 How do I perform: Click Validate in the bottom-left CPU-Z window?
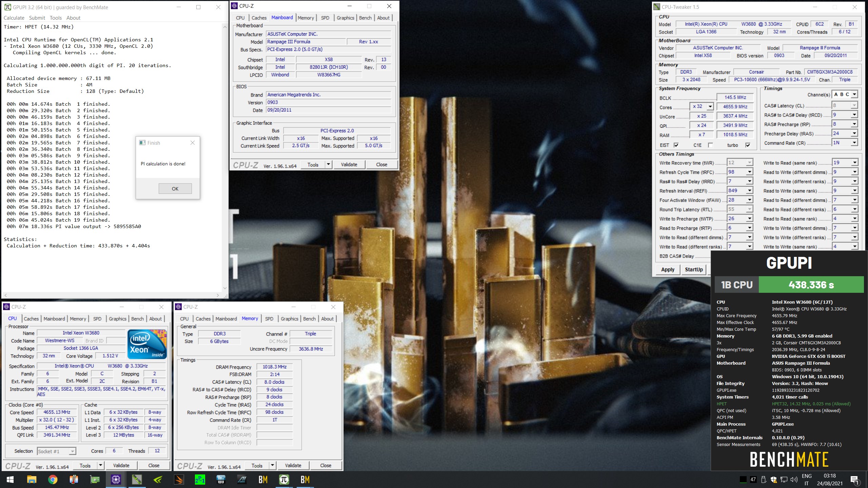coord(121,466)
